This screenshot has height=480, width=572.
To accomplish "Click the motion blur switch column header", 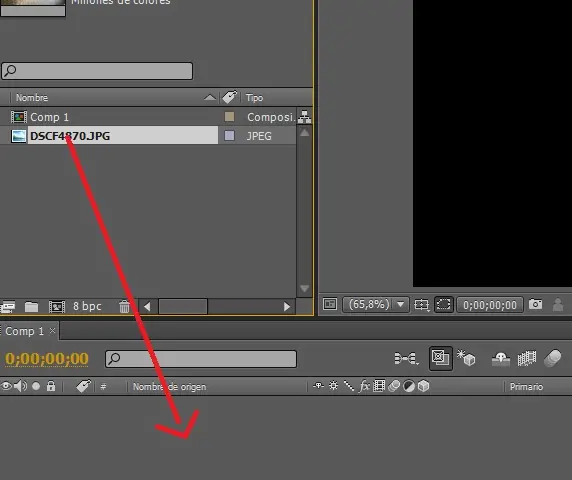I will [394, 386].
